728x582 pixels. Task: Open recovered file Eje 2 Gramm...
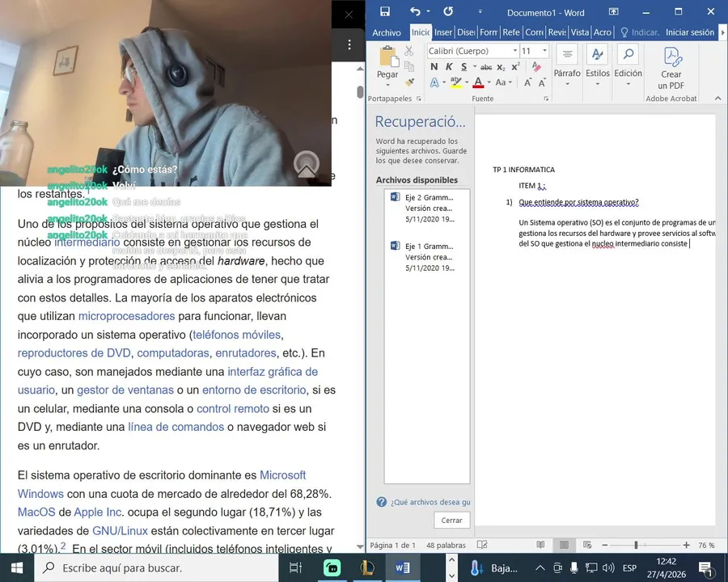coord(426,208)
